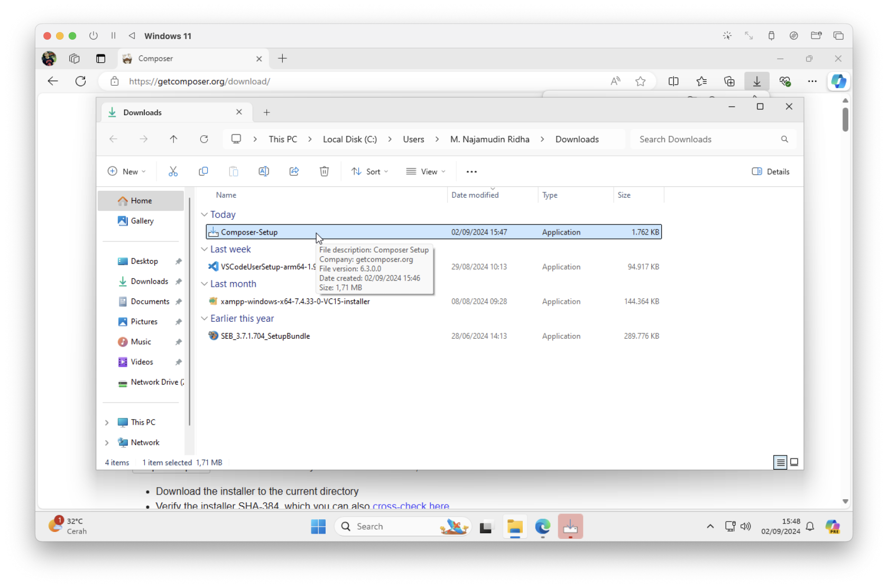Reload the getcomposer.org page in Edge
This screenshot has width=888, height=588.
click(80, 81)
